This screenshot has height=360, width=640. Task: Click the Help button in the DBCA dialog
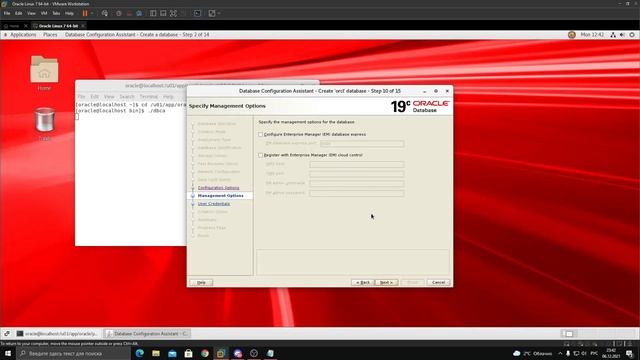tap(201, 282)
